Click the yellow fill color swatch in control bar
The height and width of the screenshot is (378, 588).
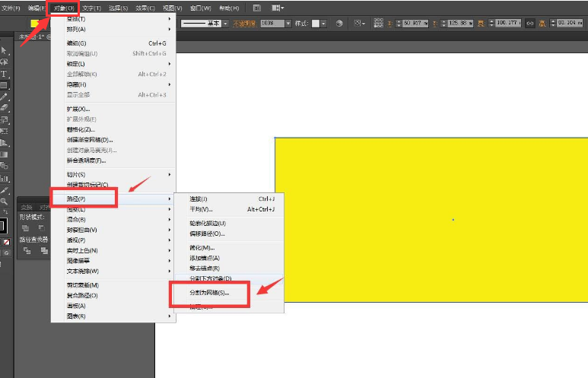point(35,24)
